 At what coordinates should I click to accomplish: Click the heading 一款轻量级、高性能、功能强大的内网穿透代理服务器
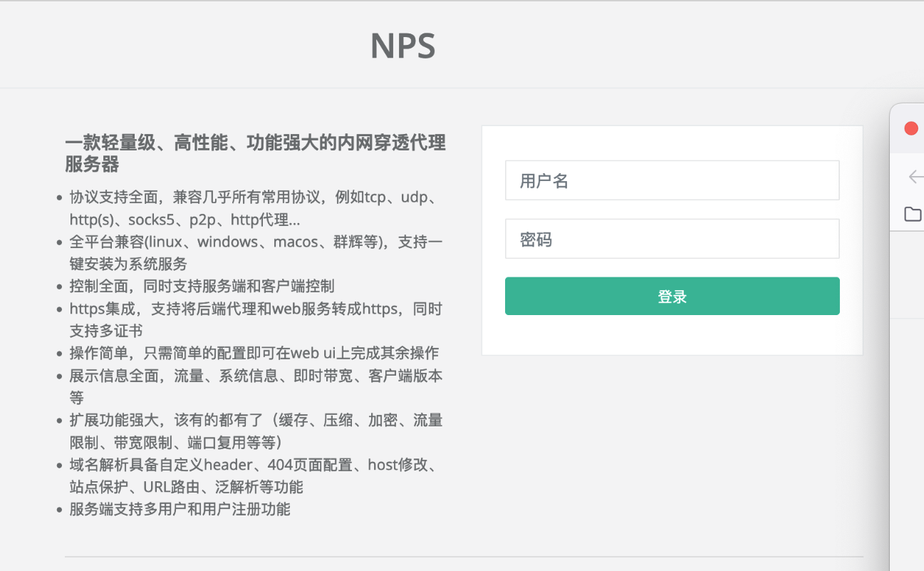click(255, 154)
